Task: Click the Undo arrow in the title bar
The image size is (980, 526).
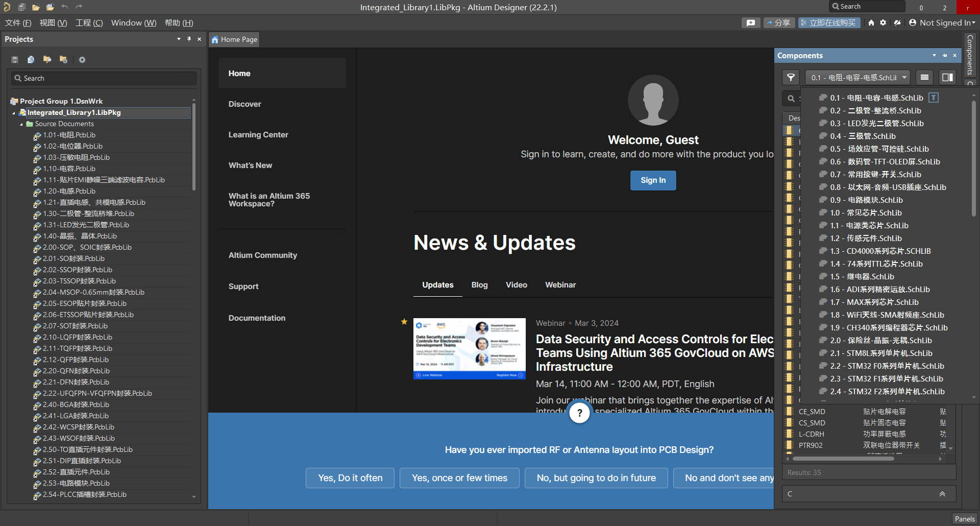Action: pos(65,7)
